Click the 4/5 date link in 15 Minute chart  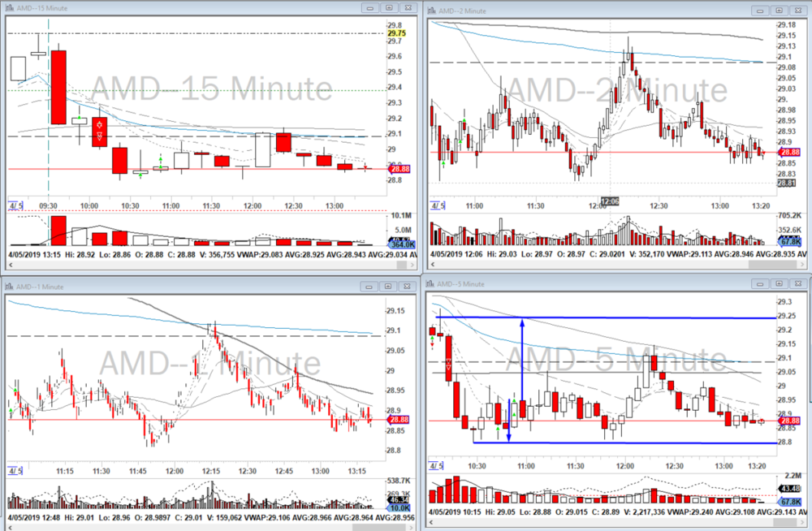pyautogui.click(x=14, y=205)
